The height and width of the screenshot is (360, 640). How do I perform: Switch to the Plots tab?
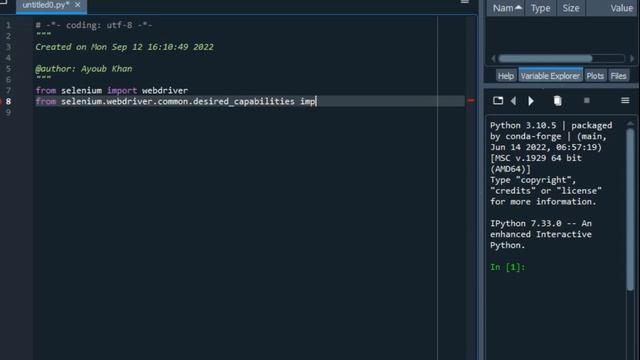pos(595,76)
